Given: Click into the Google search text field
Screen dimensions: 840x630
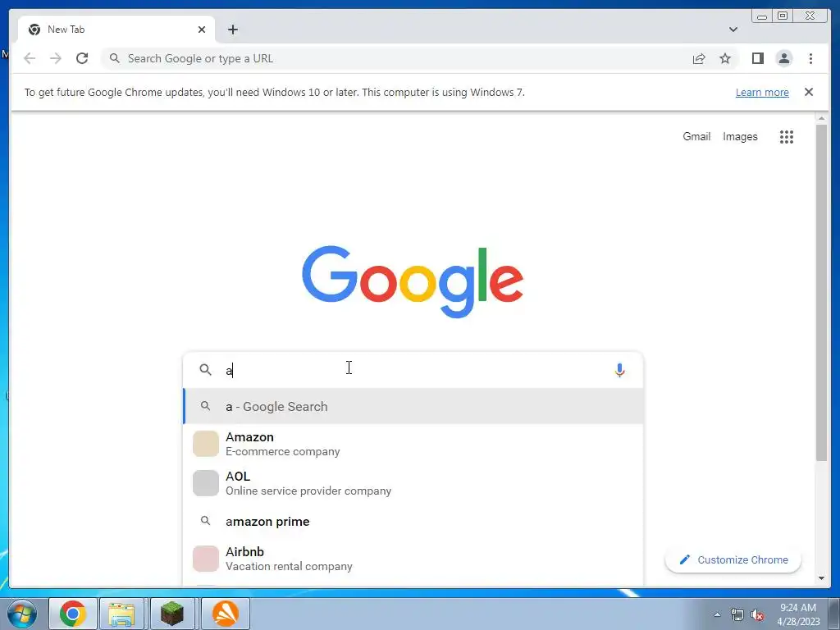Looking at the screenshot, I should click(x=415, y=370).
